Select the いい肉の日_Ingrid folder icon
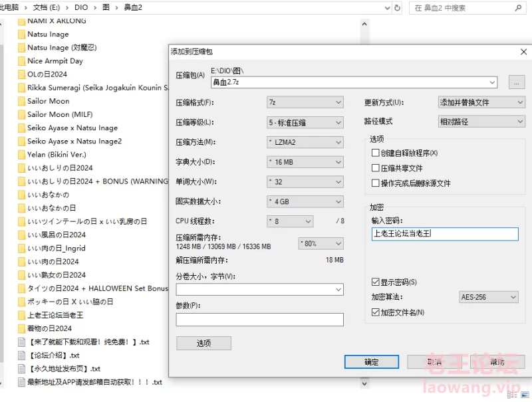The height and width of the screenshot is (402, 532). point(21,248)
